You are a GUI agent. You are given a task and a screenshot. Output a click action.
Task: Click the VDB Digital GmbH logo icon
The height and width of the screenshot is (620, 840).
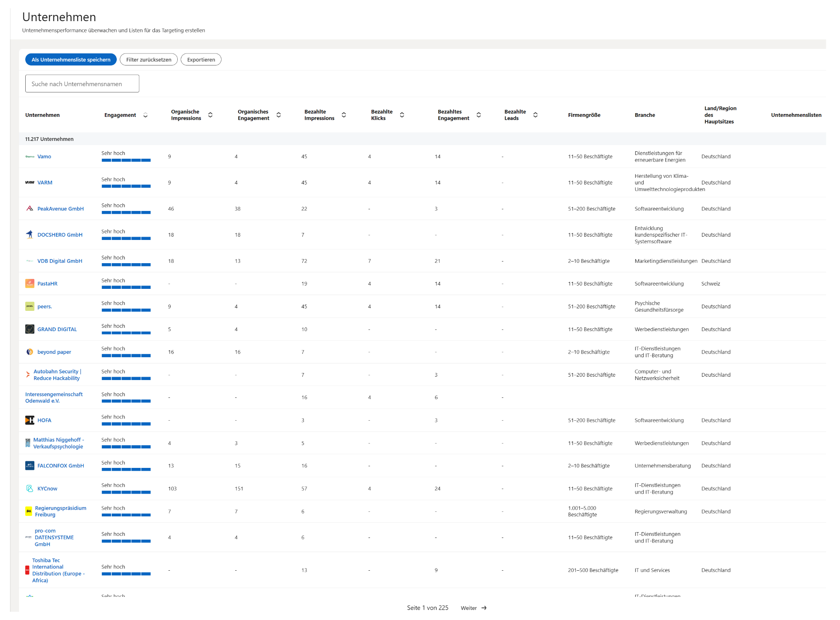30,261
